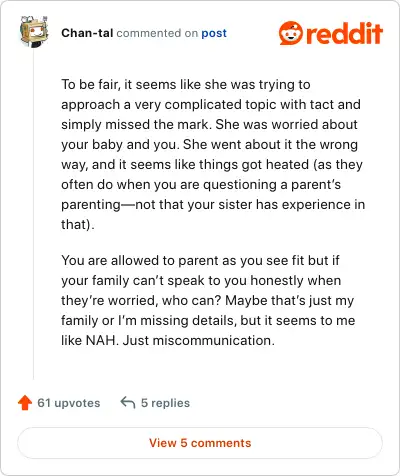
Task: Click the reply arrow icon
Action: (x=128, y=402)
